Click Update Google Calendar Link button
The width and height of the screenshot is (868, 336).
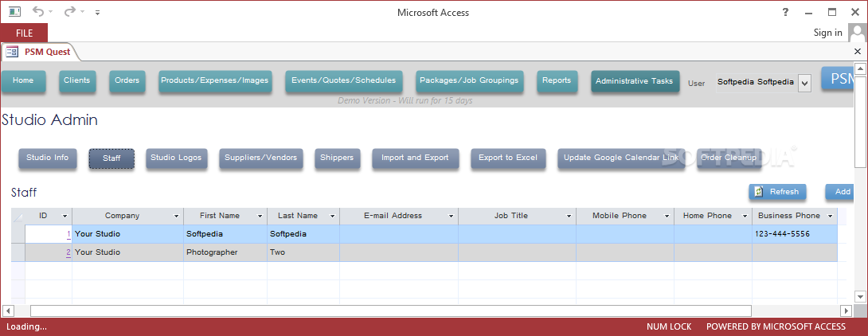tap(621, 158)
